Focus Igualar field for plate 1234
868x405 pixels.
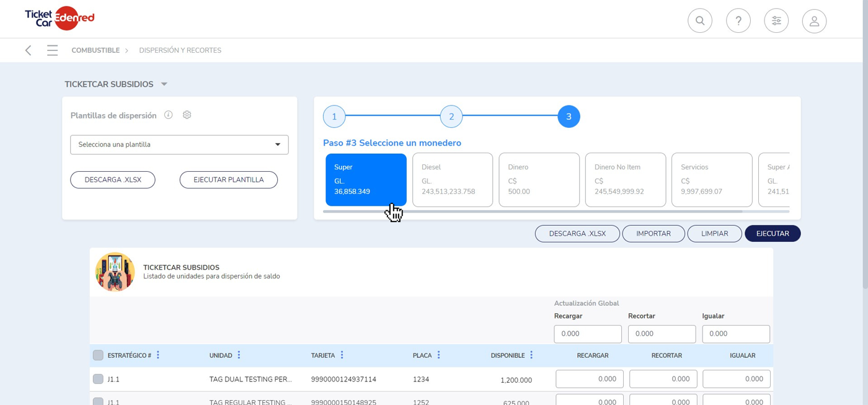point(737,379)
